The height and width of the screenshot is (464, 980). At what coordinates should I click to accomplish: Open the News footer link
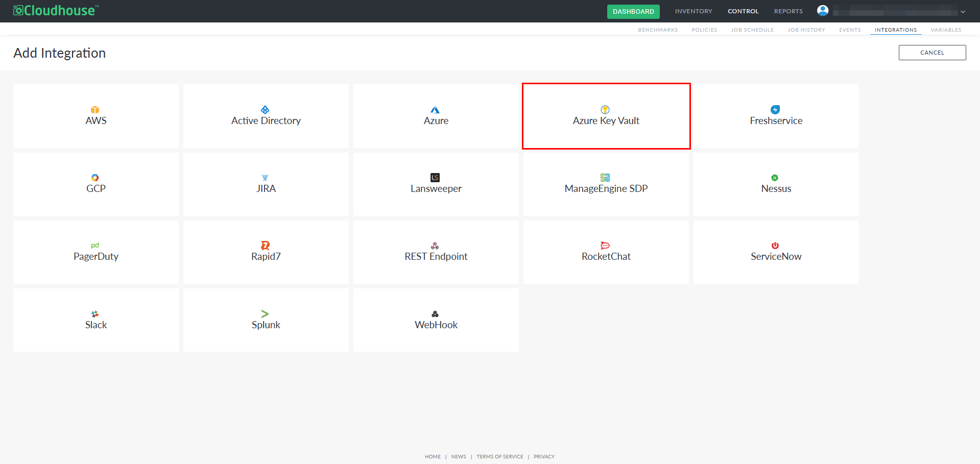[459, 457]
